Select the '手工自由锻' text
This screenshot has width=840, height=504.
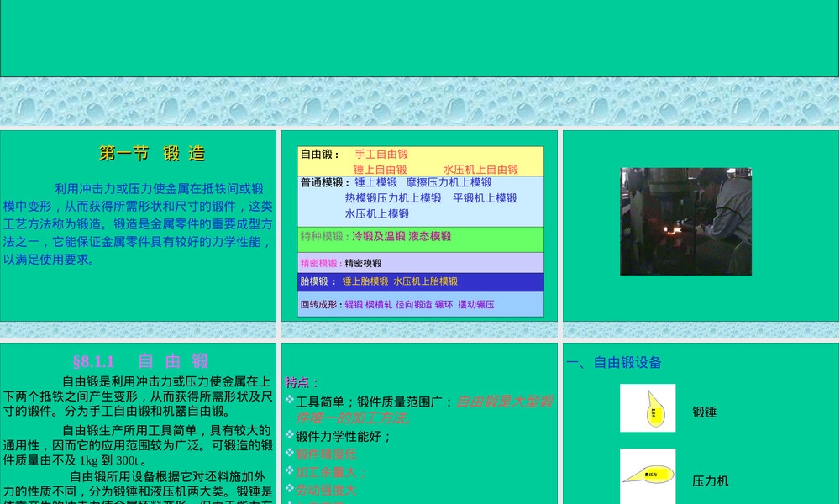(381, 155)
